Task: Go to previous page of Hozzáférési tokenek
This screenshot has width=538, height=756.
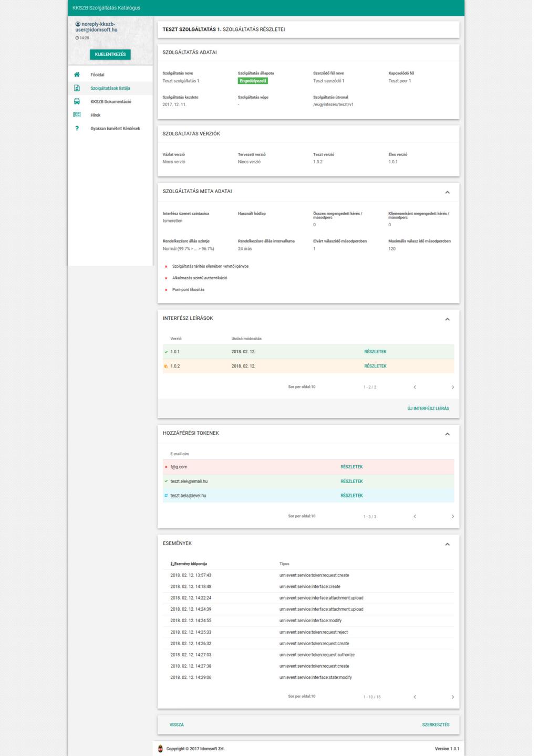Action: tap(415, 517)
